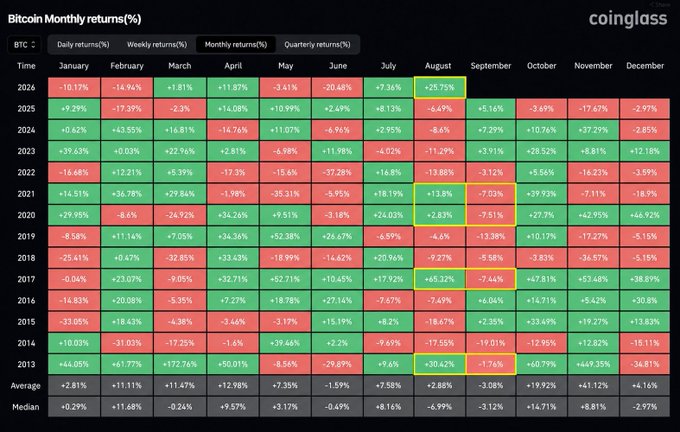Select the Monthly returns(%) tab
Image resolution: width=680 pixels, height=432 pixels.
pos(236,45)
